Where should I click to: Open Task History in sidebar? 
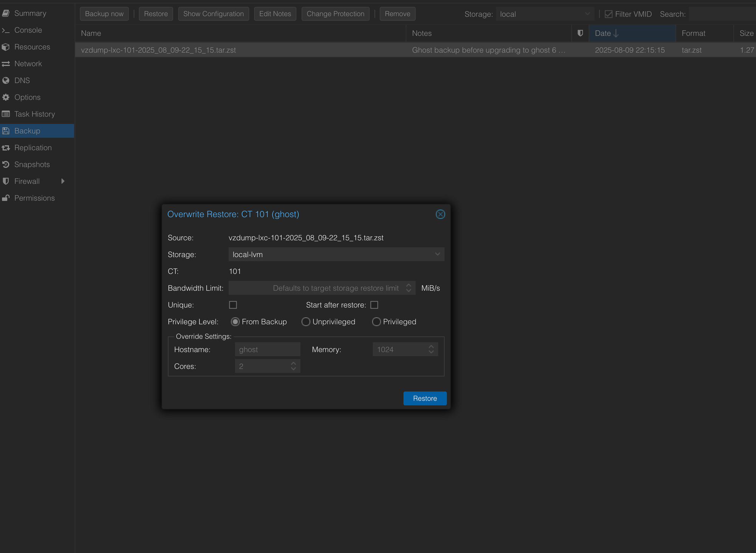point(34,114)
